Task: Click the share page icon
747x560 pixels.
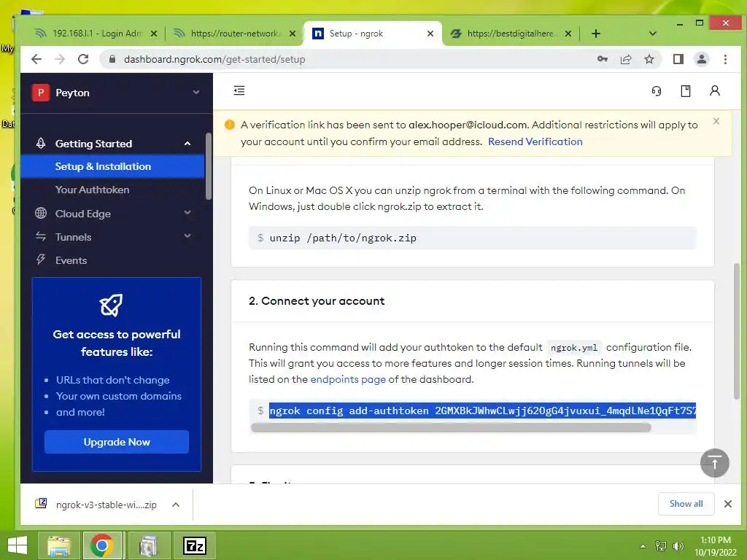Action: coord(625,59)
